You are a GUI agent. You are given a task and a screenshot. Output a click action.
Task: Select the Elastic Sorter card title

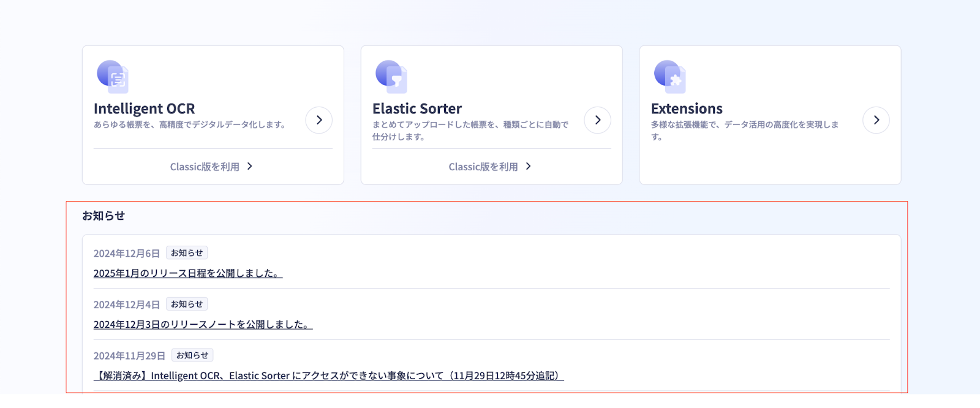click(x=417, y=108)
